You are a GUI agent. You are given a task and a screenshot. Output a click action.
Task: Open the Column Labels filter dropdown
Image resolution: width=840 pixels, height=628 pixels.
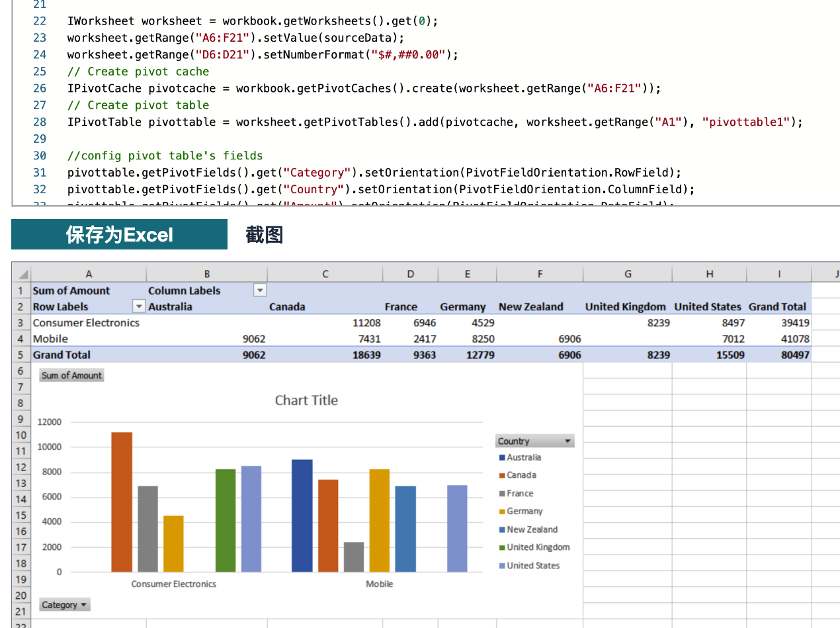[x=259, y=290]
